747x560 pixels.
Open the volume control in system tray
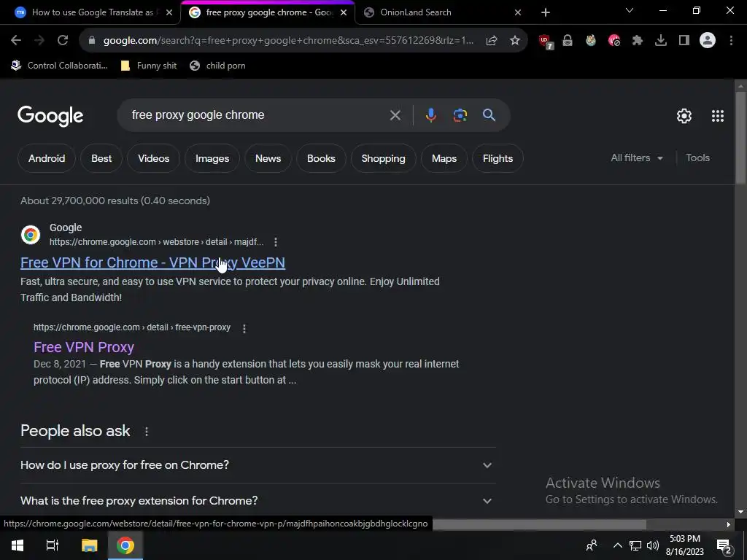coord(653,545)
